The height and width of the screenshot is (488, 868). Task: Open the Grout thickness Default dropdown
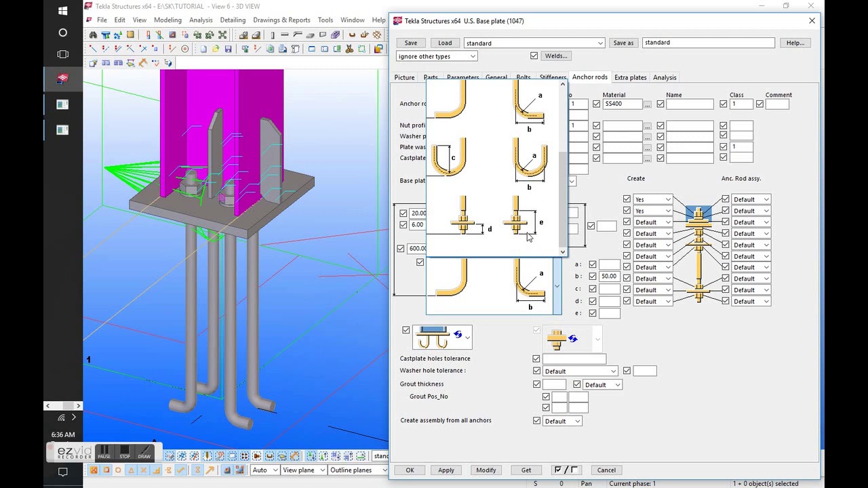[x=602, y=384]
